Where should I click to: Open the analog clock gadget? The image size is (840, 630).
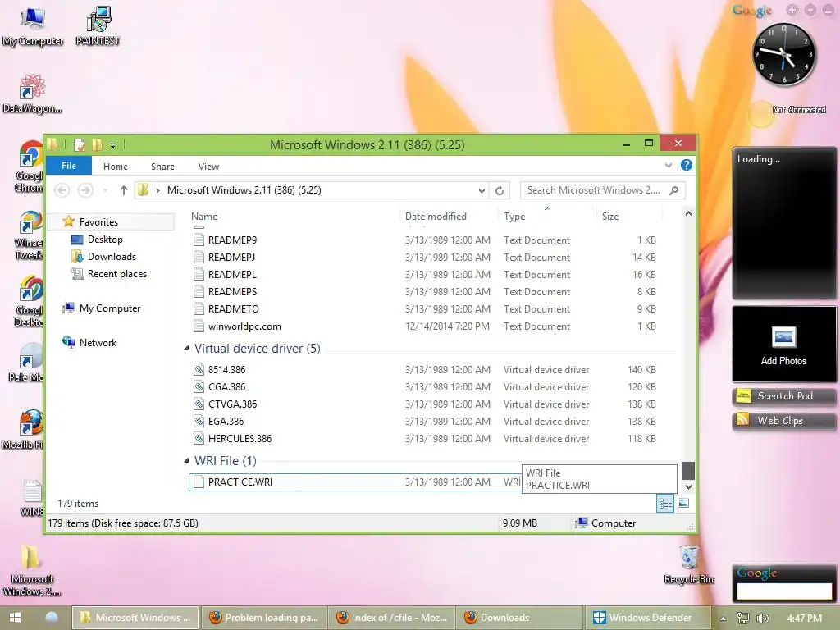[x=784, y=54]
